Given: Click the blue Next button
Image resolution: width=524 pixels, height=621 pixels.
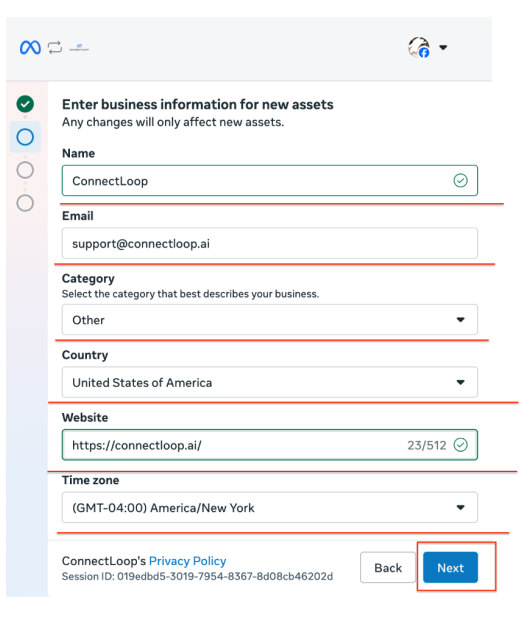Looking at the screenshot, I should click(x=450, y=568).
